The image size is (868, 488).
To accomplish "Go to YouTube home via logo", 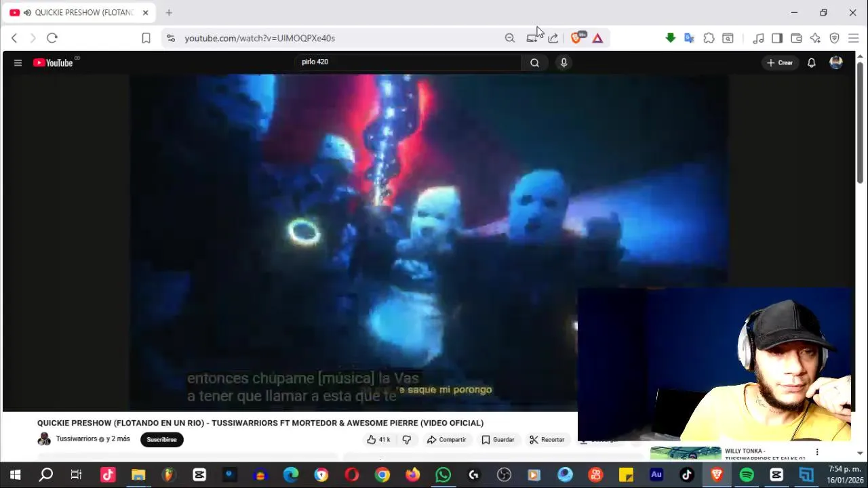I will [53, 62].
